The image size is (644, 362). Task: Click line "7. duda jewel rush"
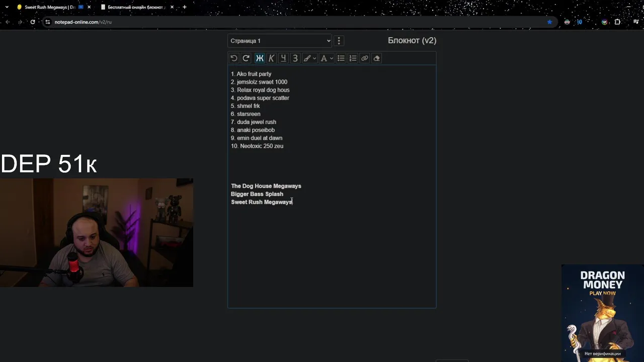coord(254,122)
